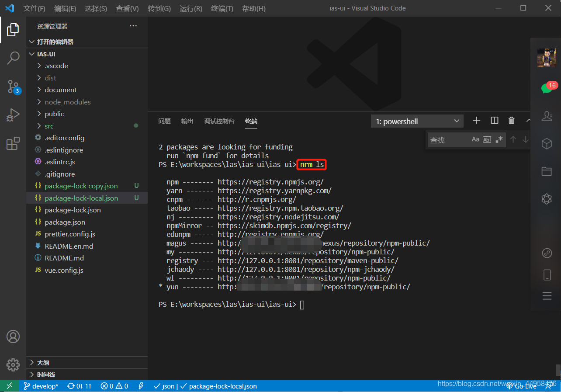The image size is (561, 392).
Task: Expand the public folder
Action: tap(87, 114)
